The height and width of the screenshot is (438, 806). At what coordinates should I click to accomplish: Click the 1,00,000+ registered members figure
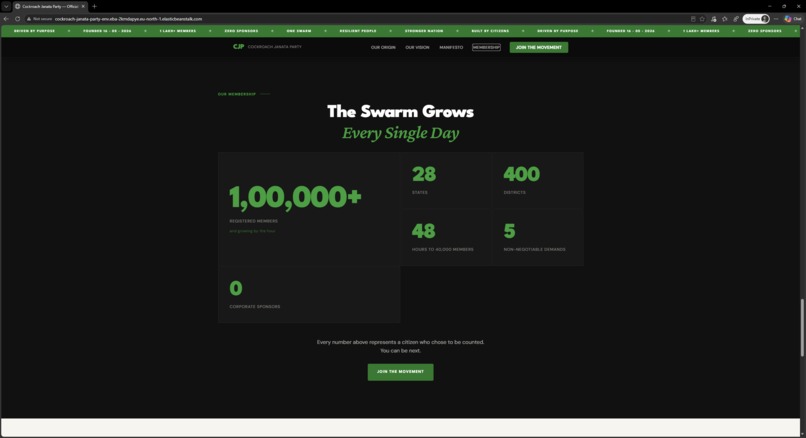295,198
